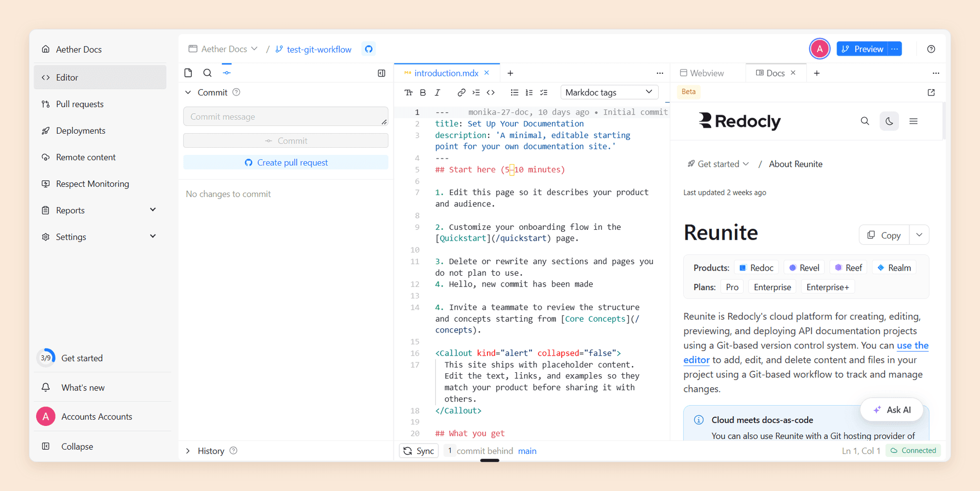This screenshot has height=491, width=980.
Task: Close the Docs tab
Action: [793, 73]
